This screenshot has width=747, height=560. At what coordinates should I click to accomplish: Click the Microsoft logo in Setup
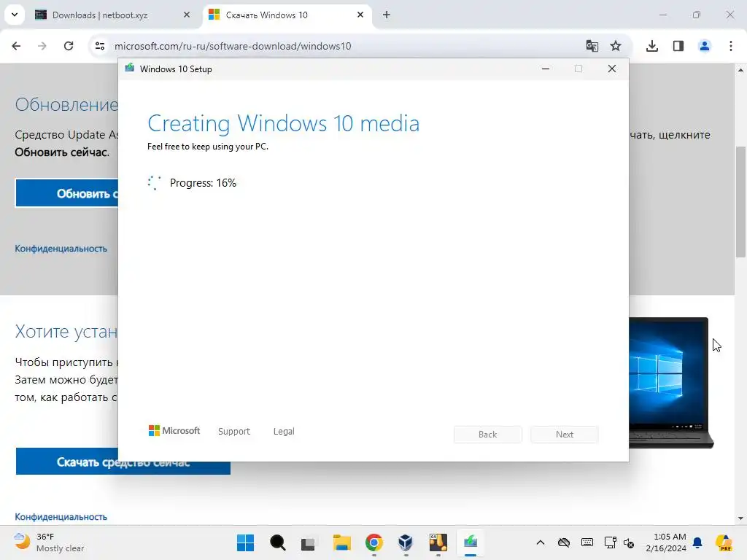tap(174, 430)
